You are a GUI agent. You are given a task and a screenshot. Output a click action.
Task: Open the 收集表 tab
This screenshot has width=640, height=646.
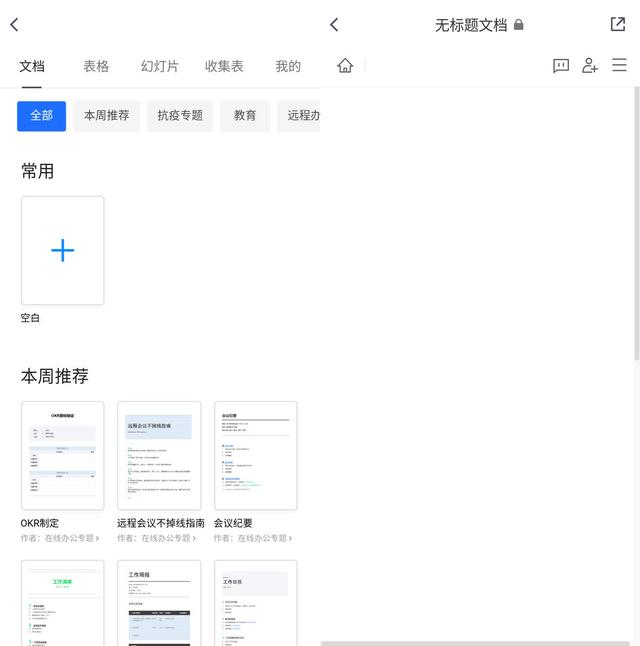pos(224,66)
